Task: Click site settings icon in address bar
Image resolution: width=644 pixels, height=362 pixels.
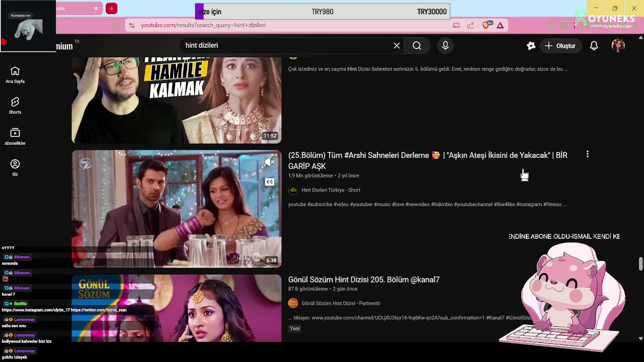Action: [131, 25]
